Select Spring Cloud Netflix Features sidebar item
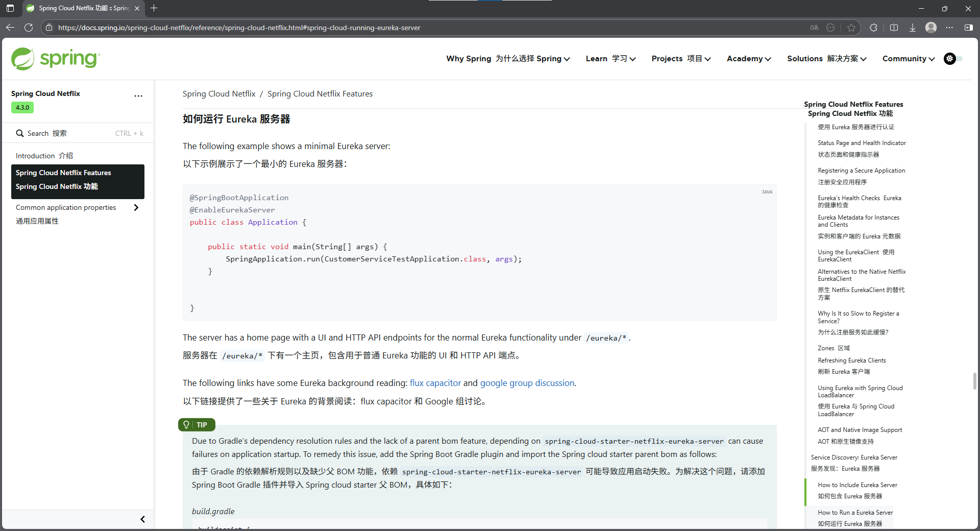The width and height of the screenshot is (980, 531). click(78, 181)
